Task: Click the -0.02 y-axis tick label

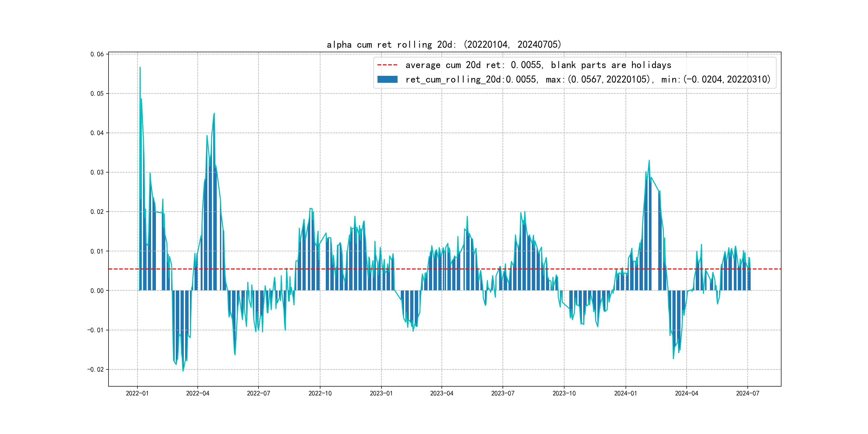Action: [95, 369]
